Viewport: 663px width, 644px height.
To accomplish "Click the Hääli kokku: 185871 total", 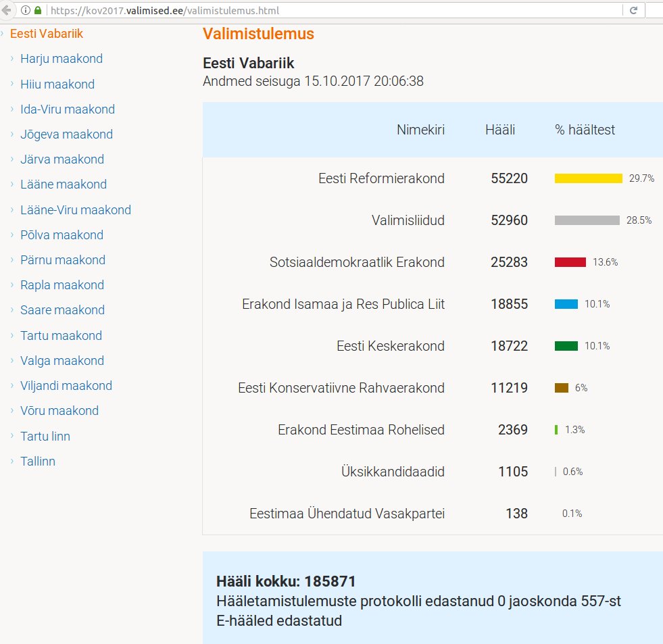I will [286, 581].
